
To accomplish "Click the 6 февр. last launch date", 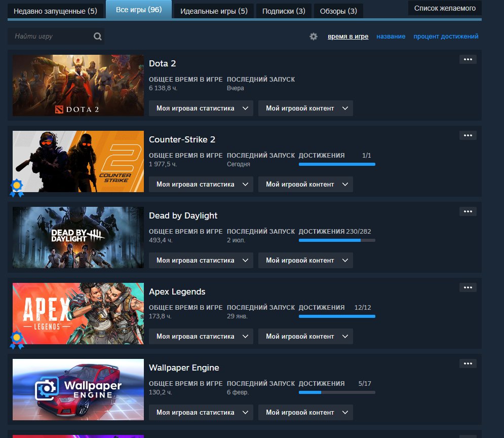I will pos(238,392).
